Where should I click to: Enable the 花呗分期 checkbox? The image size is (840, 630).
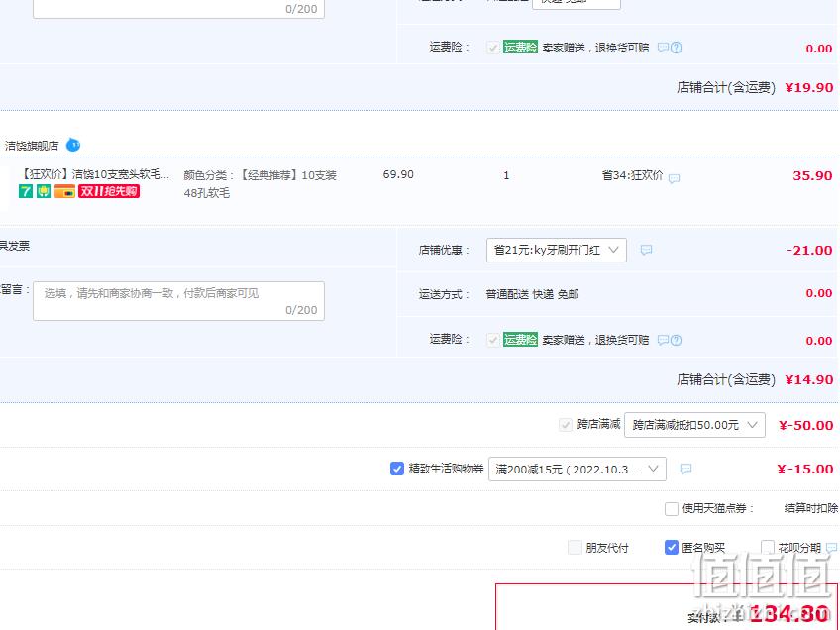(768, 548)
